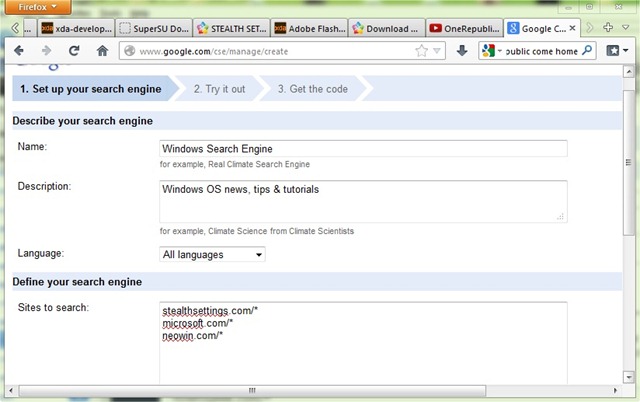Click the vertical scrollbar down arrow
This screenshot has width=640, height=402.
click(x=629, y=377)
